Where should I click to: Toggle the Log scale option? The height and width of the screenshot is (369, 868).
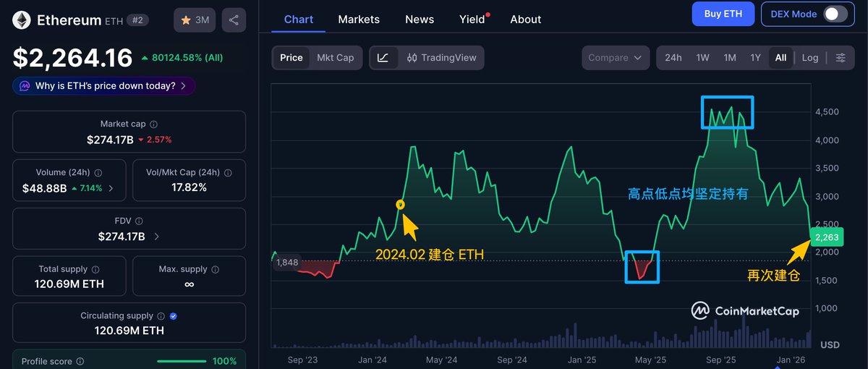pos(810,58)
